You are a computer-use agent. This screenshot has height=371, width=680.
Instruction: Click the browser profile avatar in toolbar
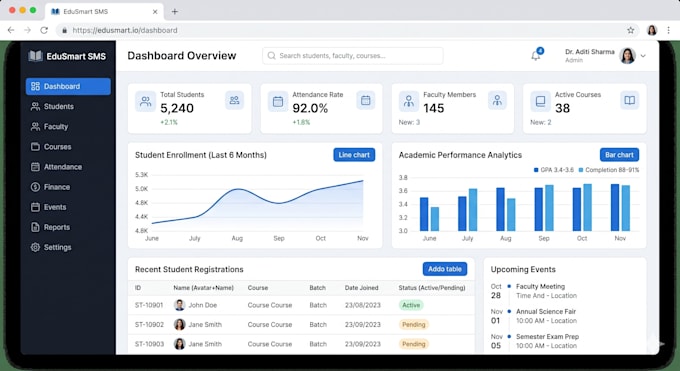click(x=652, y=30)
